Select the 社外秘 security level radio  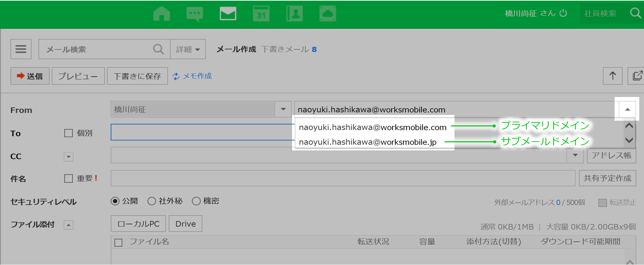coord(152,201)
